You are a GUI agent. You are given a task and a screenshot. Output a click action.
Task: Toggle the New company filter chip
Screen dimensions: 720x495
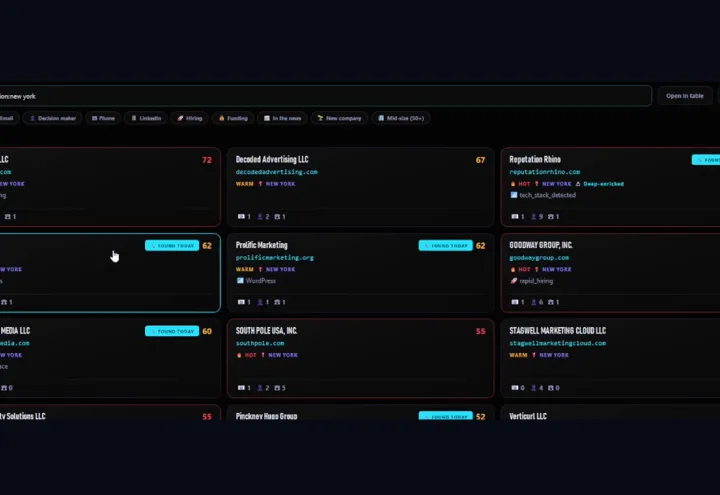coord(339,118)
